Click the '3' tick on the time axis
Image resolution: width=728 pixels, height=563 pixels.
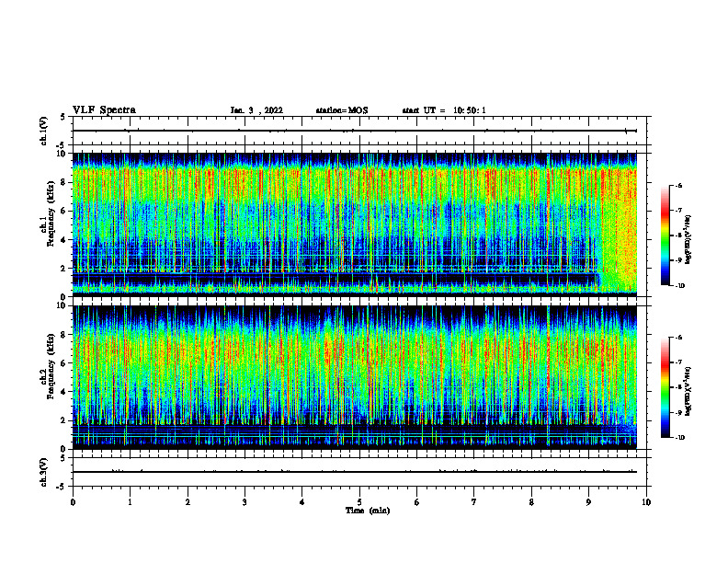click(x=245, y=502)
